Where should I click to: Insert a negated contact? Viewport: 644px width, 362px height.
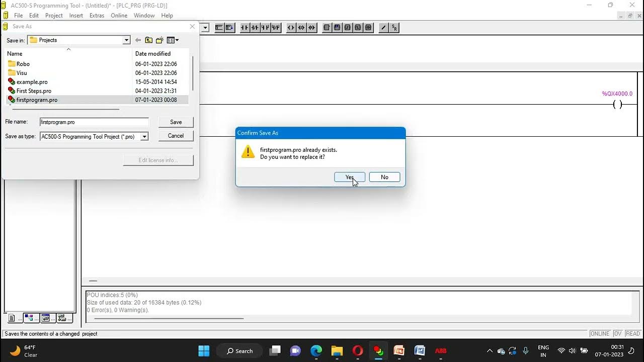[255, 28]
